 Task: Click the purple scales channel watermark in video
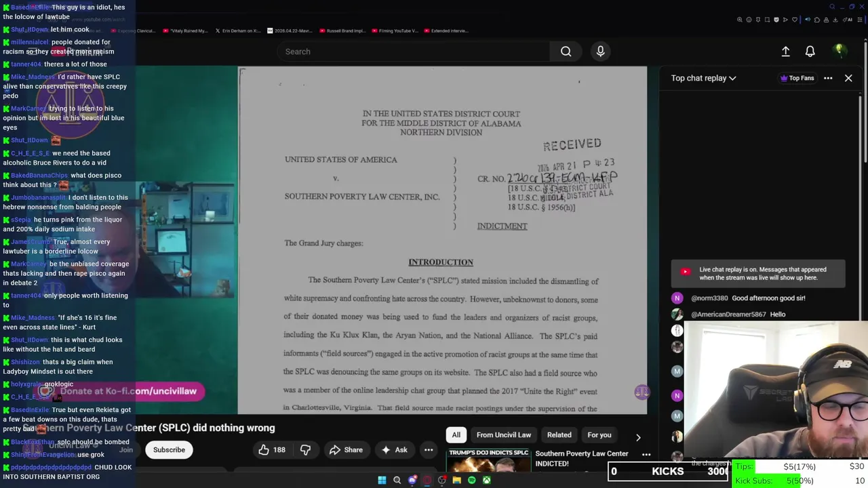tap(642, 392)
